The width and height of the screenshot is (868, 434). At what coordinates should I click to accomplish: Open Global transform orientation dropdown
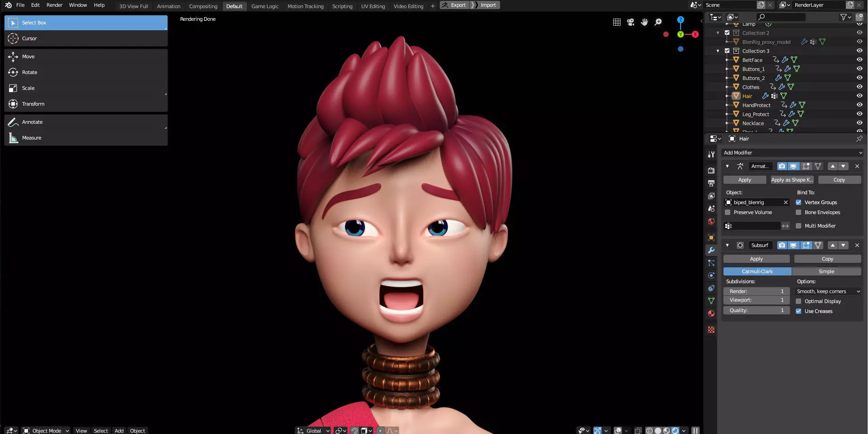(313, 430)
